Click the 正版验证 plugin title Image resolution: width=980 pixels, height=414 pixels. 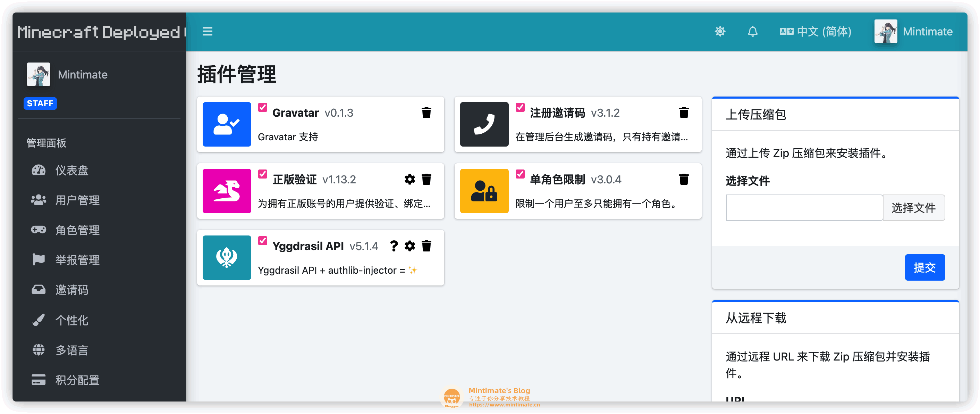(x=295, y=179)
